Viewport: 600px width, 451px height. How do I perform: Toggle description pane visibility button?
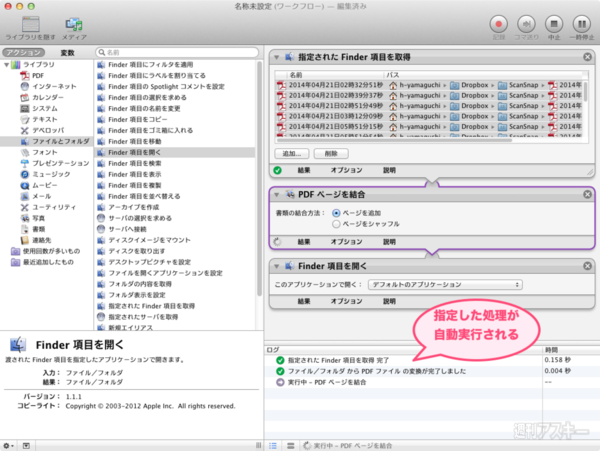[26, 446]
